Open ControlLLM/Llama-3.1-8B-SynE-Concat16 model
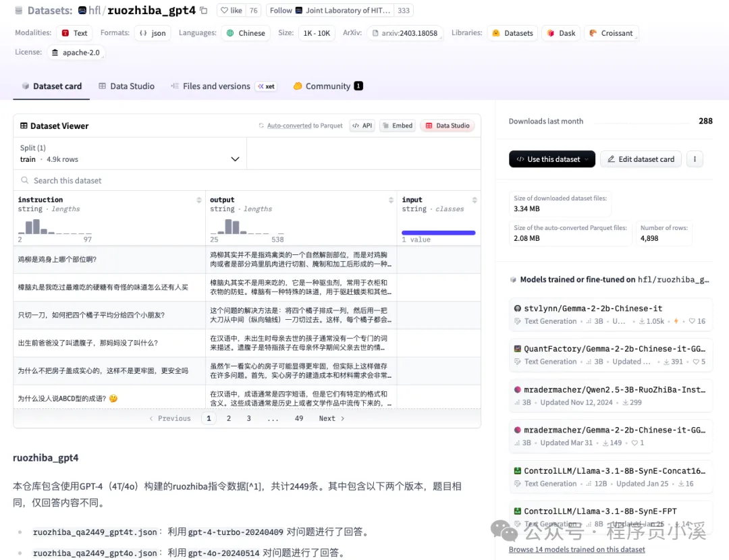The width and height of the screenshot is (729, 560). (x=611, y=477)
